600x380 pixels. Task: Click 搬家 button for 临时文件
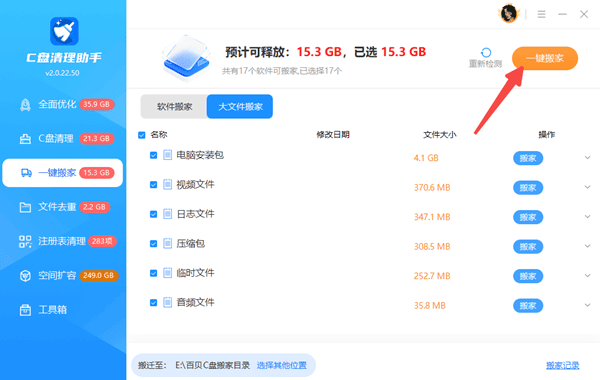point(528,276)
